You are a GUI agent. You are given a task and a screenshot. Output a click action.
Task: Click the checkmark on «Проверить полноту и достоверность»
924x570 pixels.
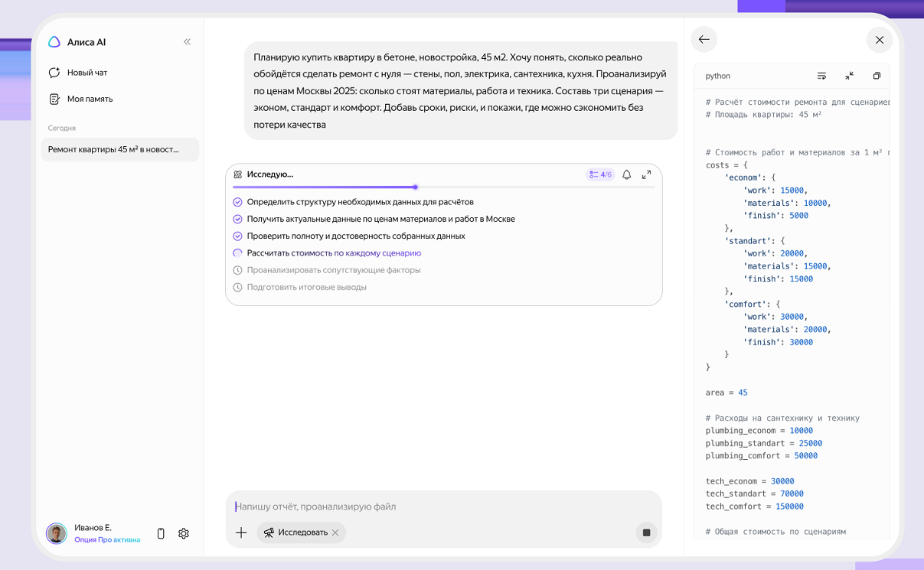click(237, 236)
